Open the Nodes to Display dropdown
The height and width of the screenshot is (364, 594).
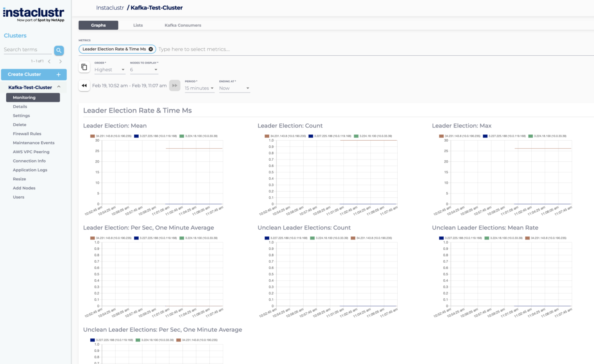[144, 70]
